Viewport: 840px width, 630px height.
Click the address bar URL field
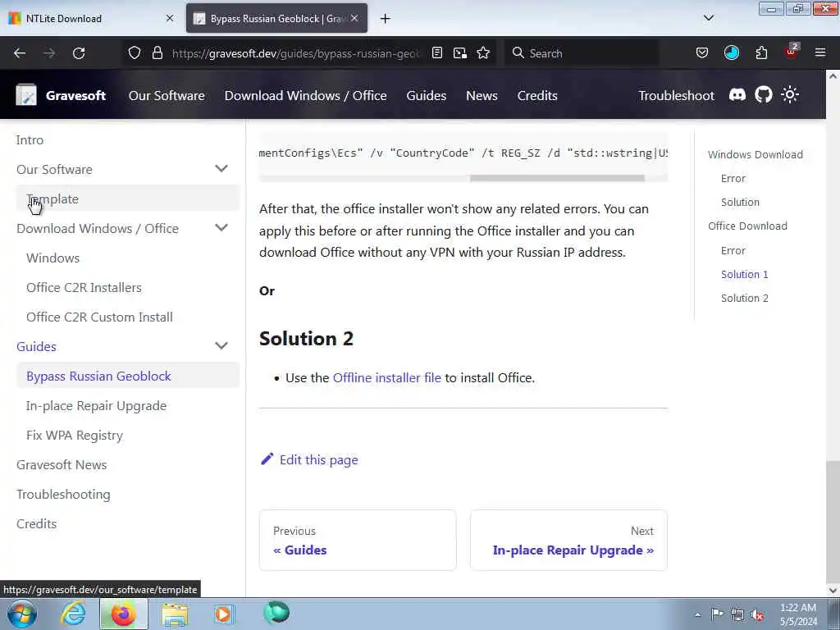[x=295, y=53]
